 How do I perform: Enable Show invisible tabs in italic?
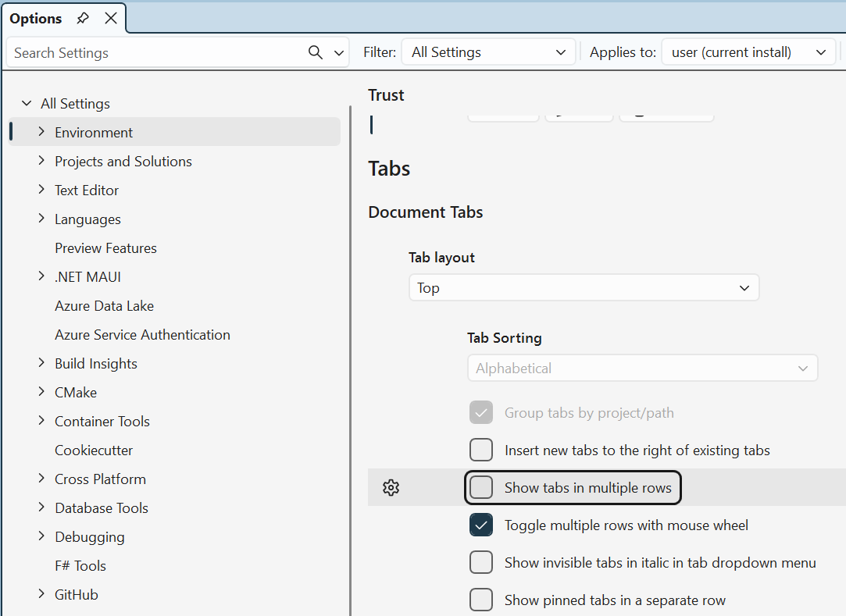coord(480,563)
